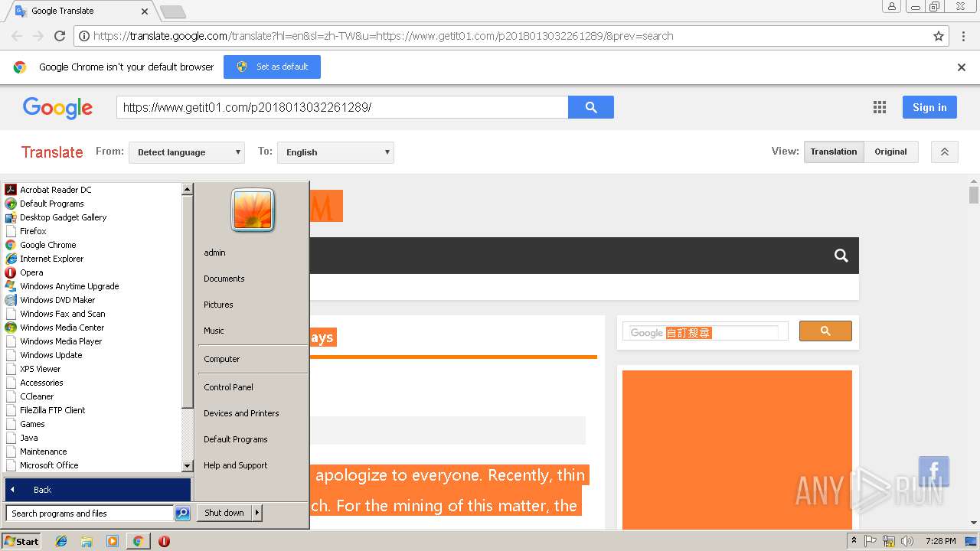980x551 pixels.
Task: Open the Google apps grid
Action: (880, 107)
